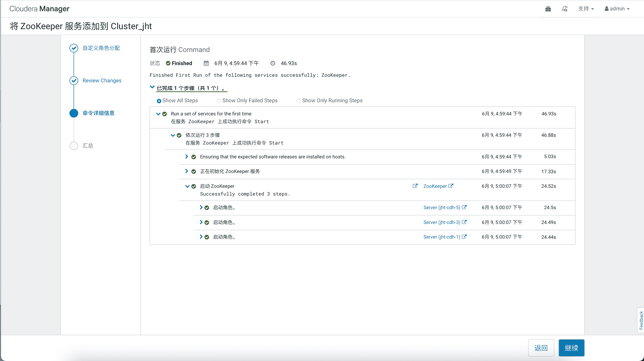Click external icon after Server (jht-cdh-5)
Viewport: 644px width, 361px height.
(x=464, y=207)
